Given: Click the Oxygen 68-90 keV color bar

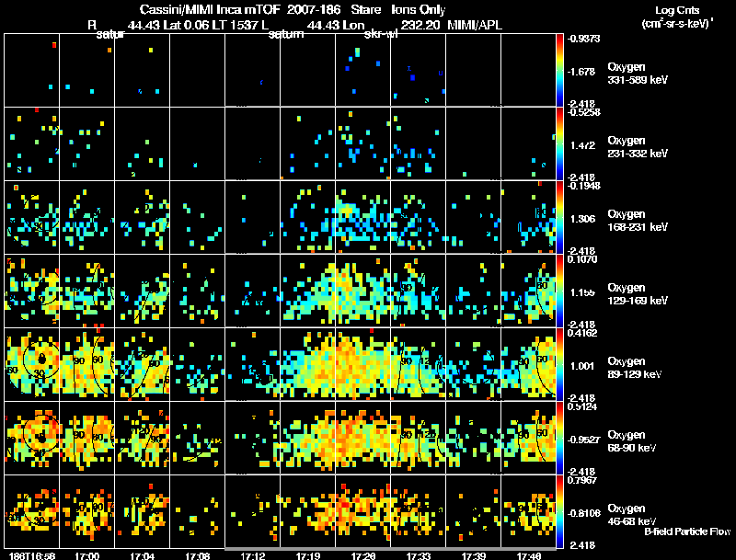Looking at the screenshot, I should [559, 438].
